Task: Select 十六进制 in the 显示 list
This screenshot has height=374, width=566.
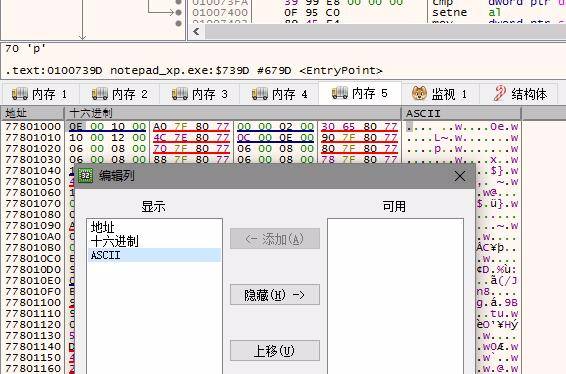Action: [x=154, y=241]
